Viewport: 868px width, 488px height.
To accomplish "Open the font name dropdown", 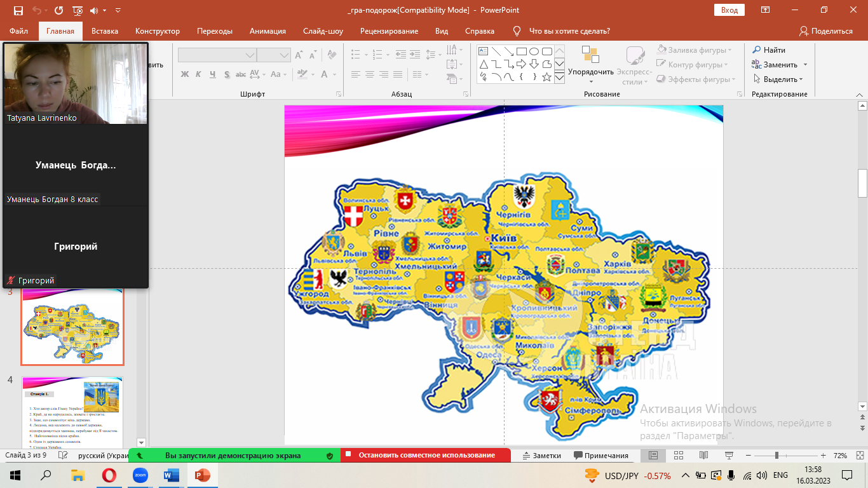I will (250, 55).
